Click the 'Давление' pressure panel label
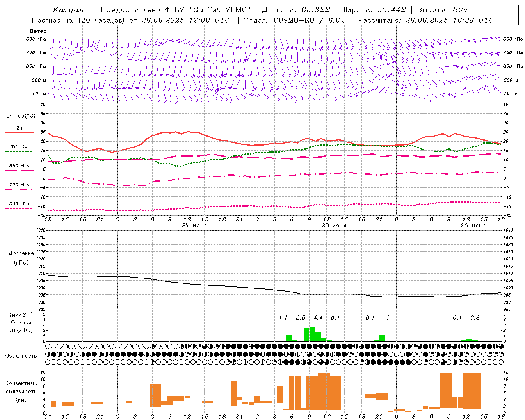The width and height of the screenshot is (525, 420). 21,253
